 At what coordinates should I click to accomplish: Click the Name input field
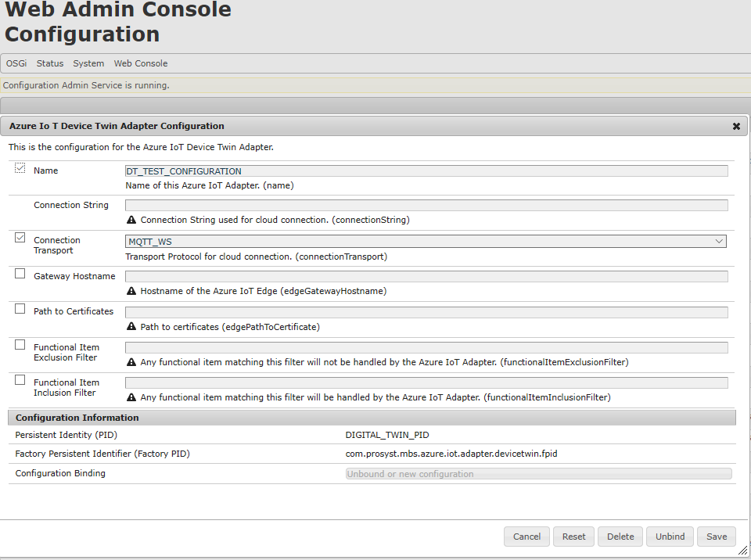point(426,171)
